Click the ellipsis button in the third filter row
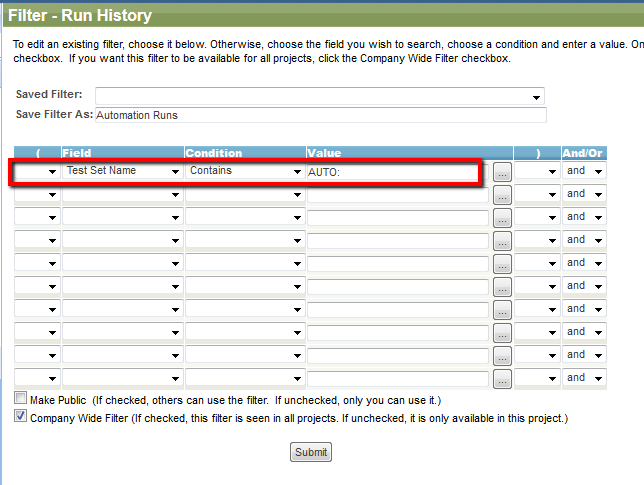The height and width of the screenshot is (485, 644). point(502,218)
